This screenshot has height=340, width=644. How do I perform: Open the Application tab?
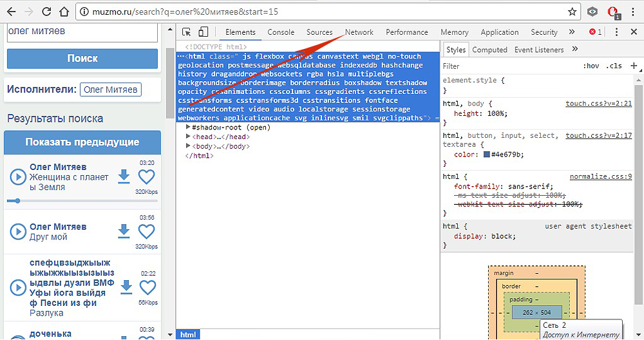coord(500,32)
